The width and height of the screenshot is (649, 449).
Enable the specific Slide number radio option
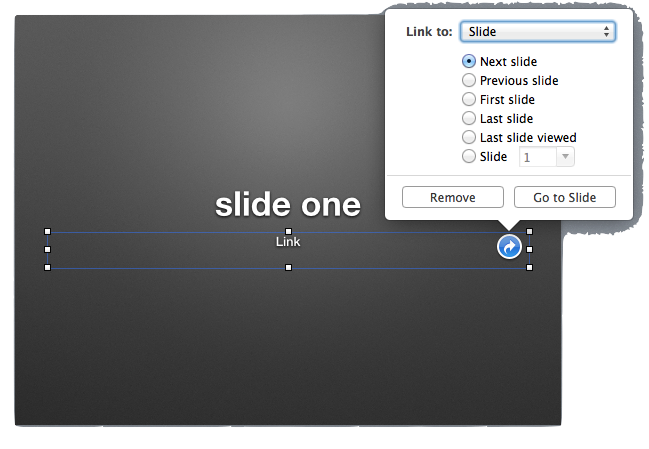click(468, 157)
